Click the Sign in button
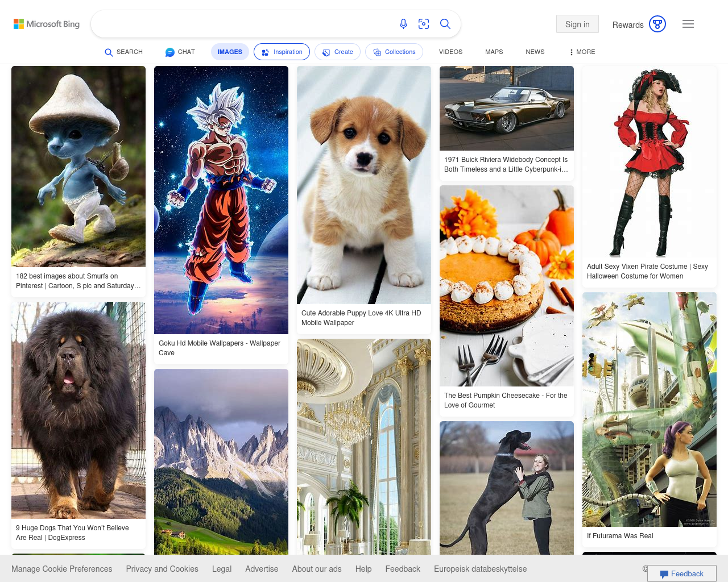 pos(577,24)
